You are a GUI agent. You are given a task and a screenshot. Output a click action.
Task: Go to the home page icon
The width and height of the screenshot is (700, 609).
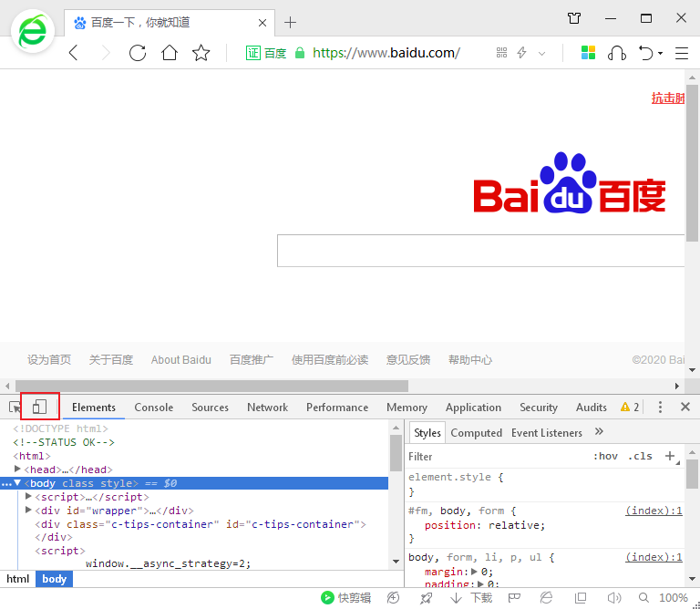[x=170, y=53]
